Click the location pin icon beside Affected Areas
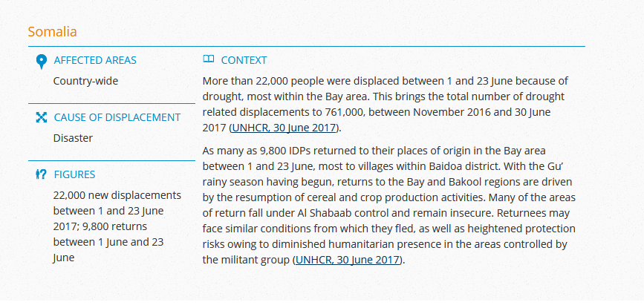 (41, 62)
